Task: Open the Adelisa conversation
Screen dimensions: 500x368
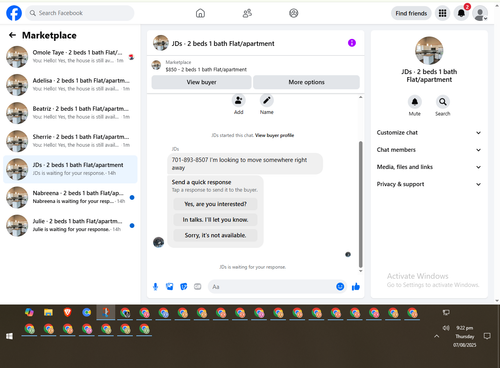Action: [70, 85]
